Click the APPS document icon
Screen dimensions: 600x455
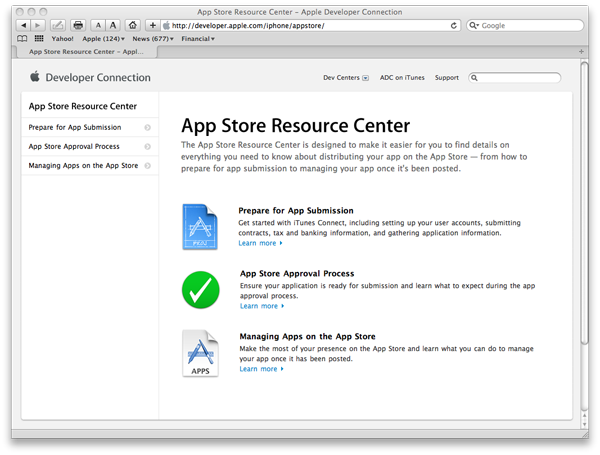pos(201,353)
